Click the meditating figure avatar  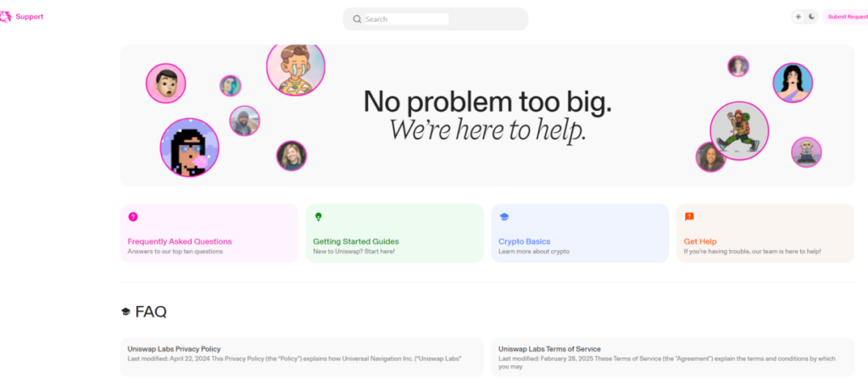(807, 153)
